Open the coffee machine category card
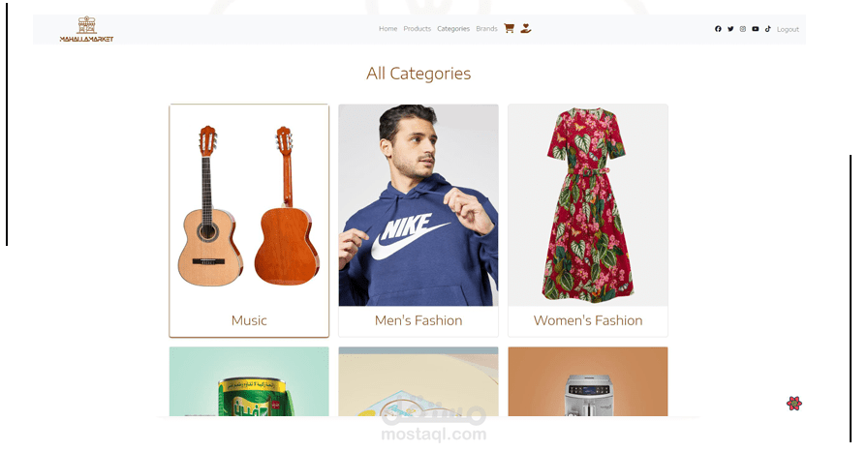868x452 pixels. pyautogui.click(x=588, y=381)
